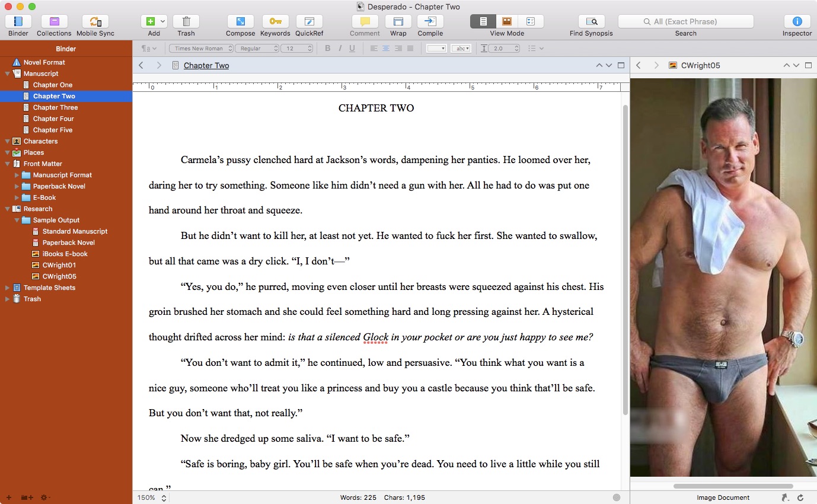The width and height of the screenshot is (817, 504).
Task: Click the Compile toolbar icon
Action: pyautogui.click(x=430, y=22)
